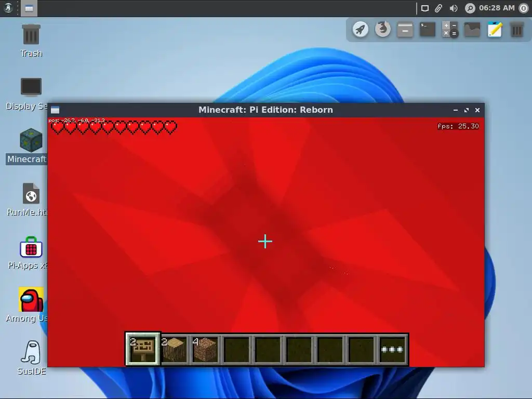The image size is (532, 399).
Task: Close the Minecraft Pi Edition window
Action: pos(477,110)
